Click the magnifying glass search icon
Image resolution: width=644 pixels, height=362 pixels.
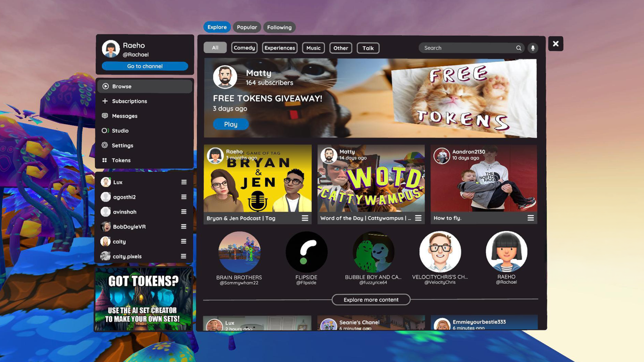[518, 48]
